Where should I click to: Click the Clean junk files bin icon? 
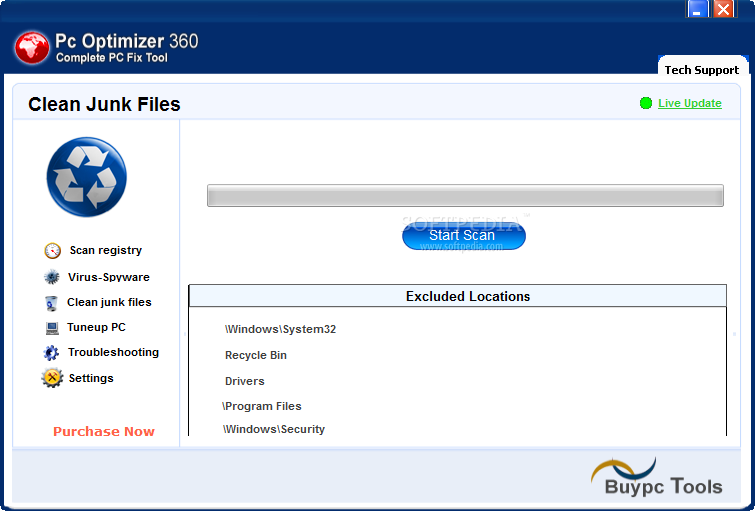pos(52,303)
